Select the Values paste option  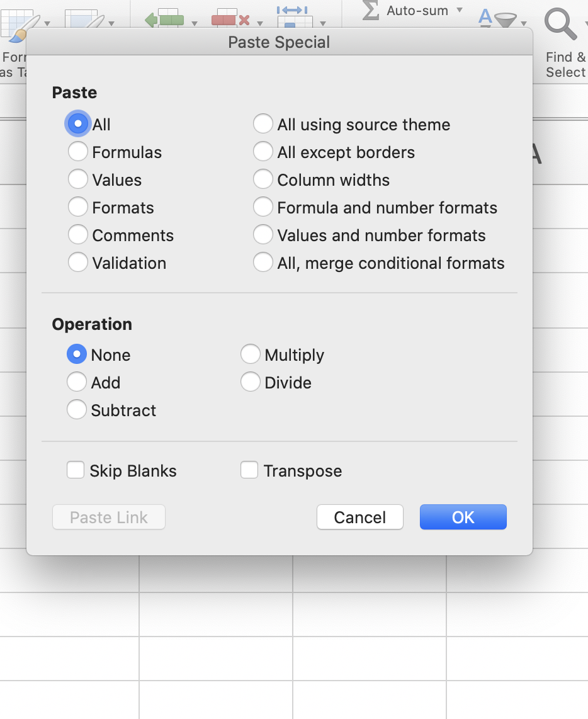tap(78, 180)
